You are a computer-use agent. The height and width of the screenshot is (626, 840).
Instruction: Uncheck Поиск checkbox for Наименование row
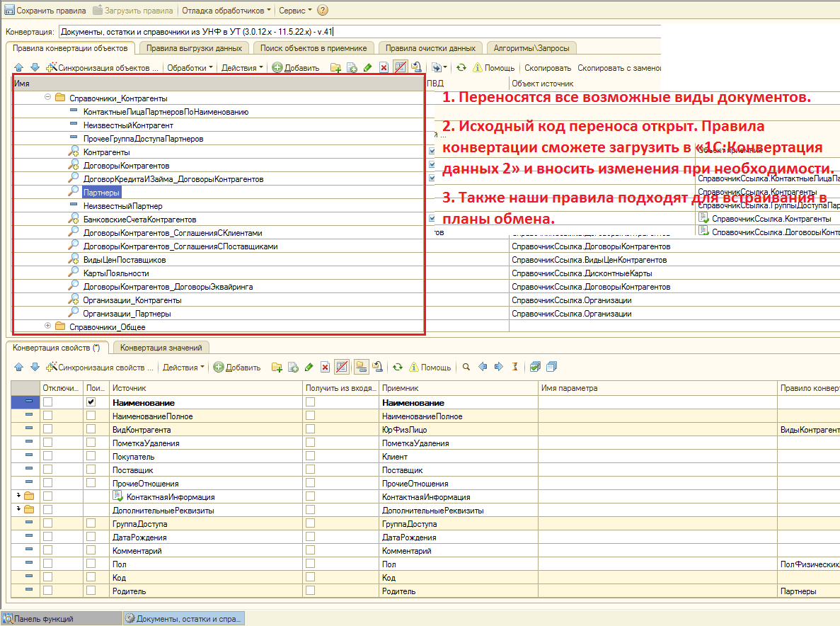pos(91,402)
